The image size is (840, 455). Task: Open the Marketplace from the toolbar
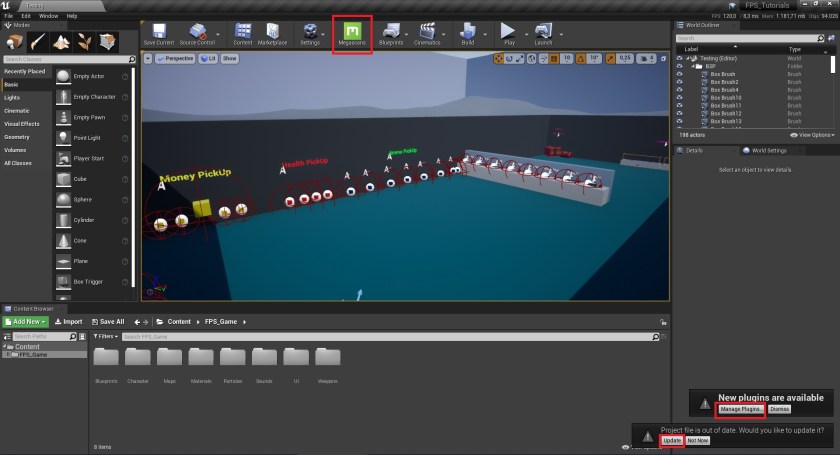point(271,34)
